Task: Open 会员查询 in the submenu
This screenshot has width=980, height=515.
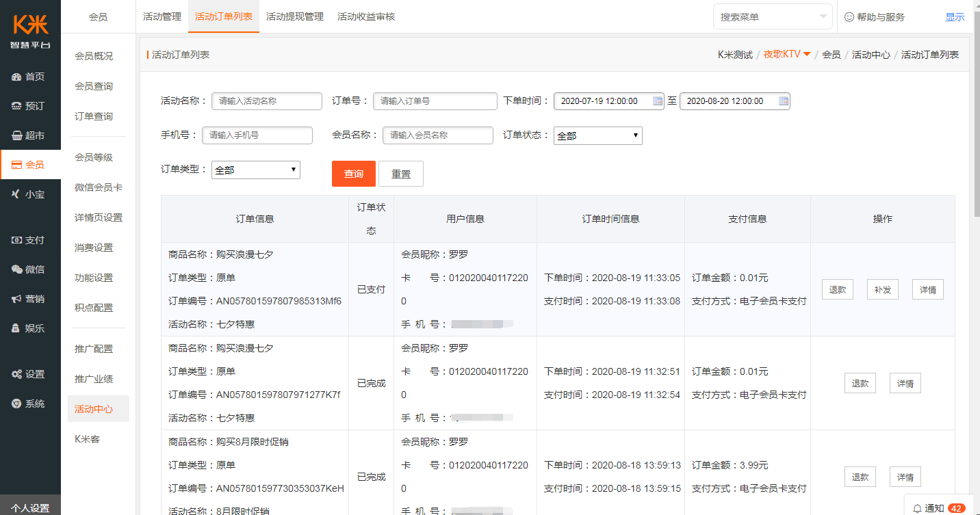Action: click(94, 86)
